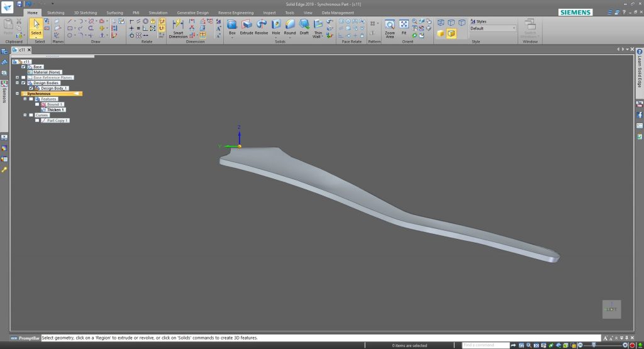Click the Hole feature tool
This screenshot has height=349, width=644.
(x=276, y=26)
